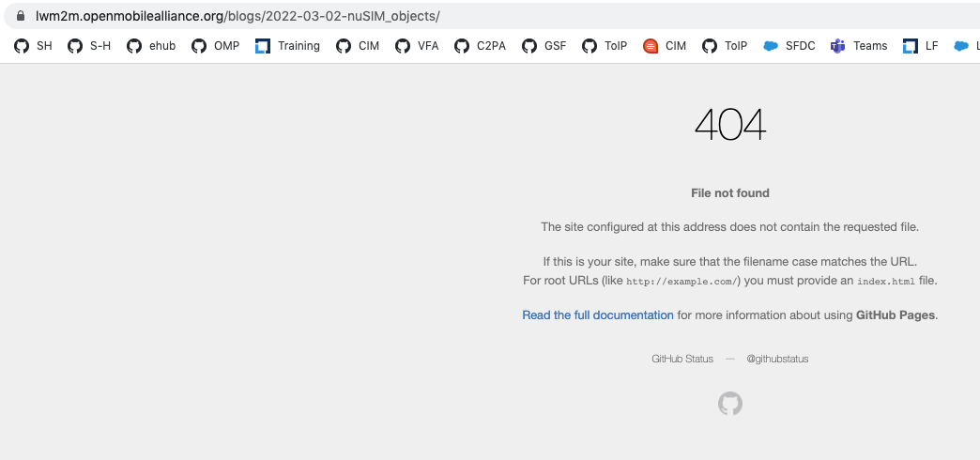This screenshot has width=980, height=460.
Task: Open the ehub bookmark
Action: 151,46
